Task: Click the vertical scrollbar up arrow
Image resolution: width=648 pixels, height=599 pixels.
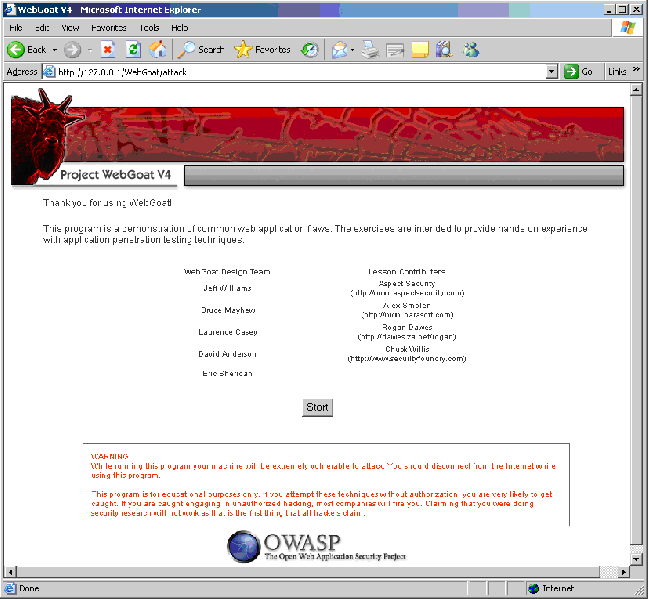Action: pos(636,89)
